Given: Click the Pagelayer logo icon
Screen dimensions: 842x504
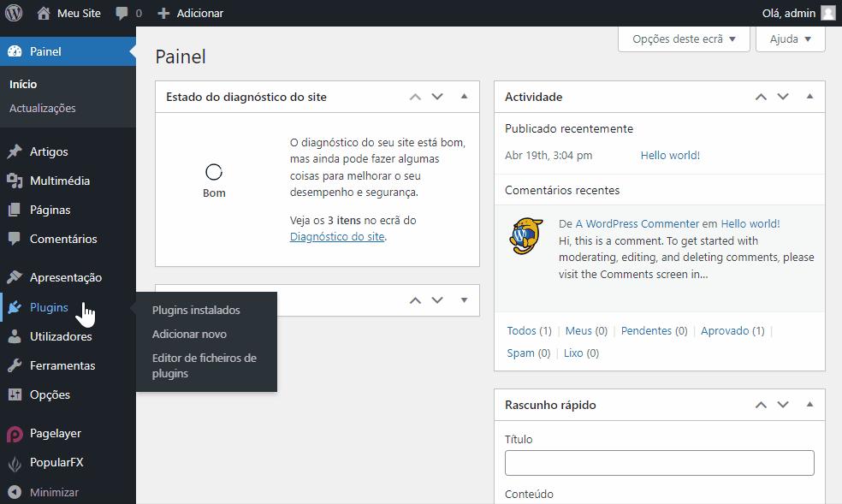Looking at the screenshot, I should pos(15,434).
